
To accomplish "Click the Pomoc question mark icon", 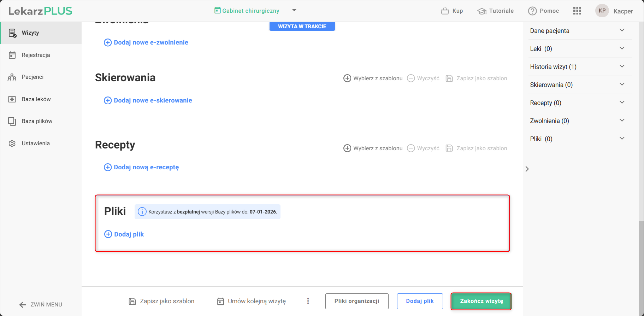I will [532, 11].
